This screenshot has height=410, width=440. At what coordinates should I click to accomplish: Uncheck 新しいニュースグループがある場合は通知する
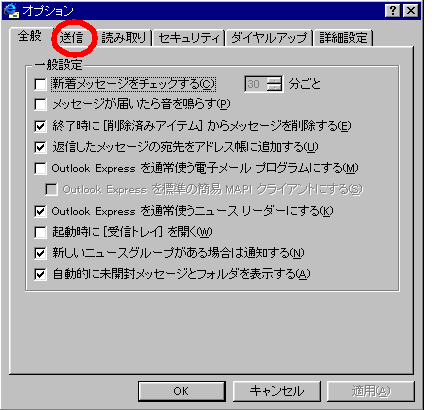40,253
